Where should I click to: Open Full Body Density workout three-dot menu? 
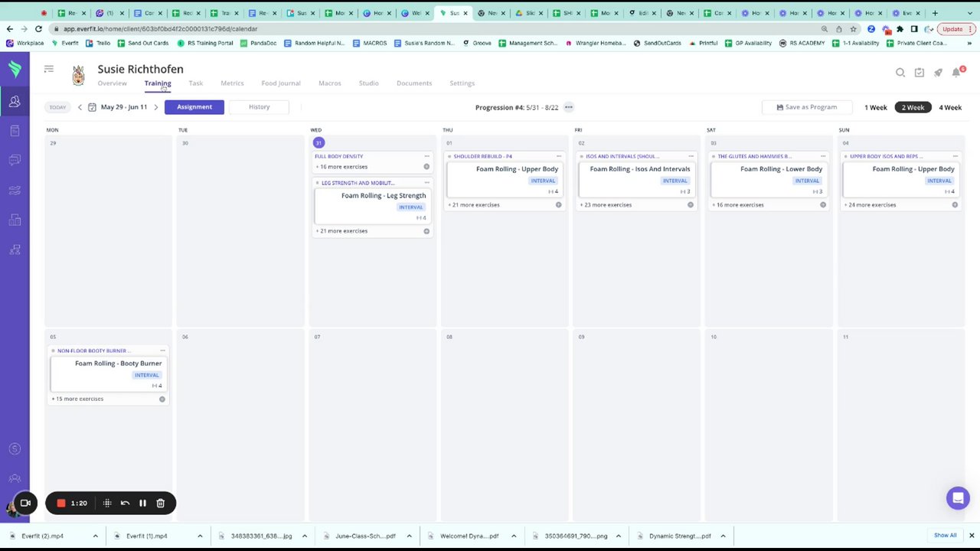[426, 156]
